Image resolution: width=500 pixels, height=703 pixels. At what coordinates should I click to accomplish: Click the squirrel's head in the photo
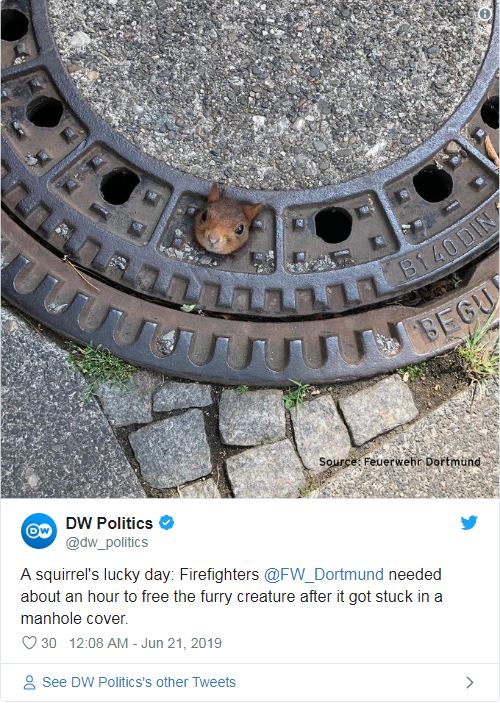[226, 222]
